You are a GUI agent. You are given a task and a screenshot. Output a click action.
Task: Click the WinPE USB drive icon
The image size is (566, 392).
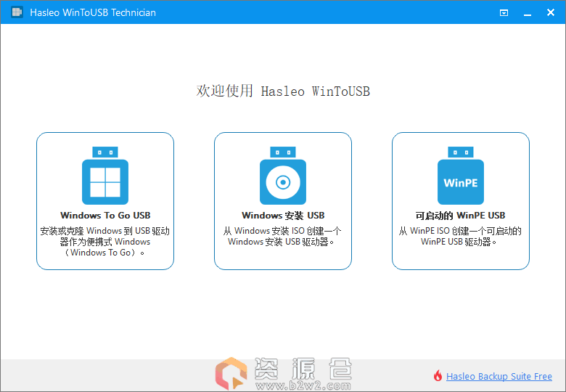point(461,176)
